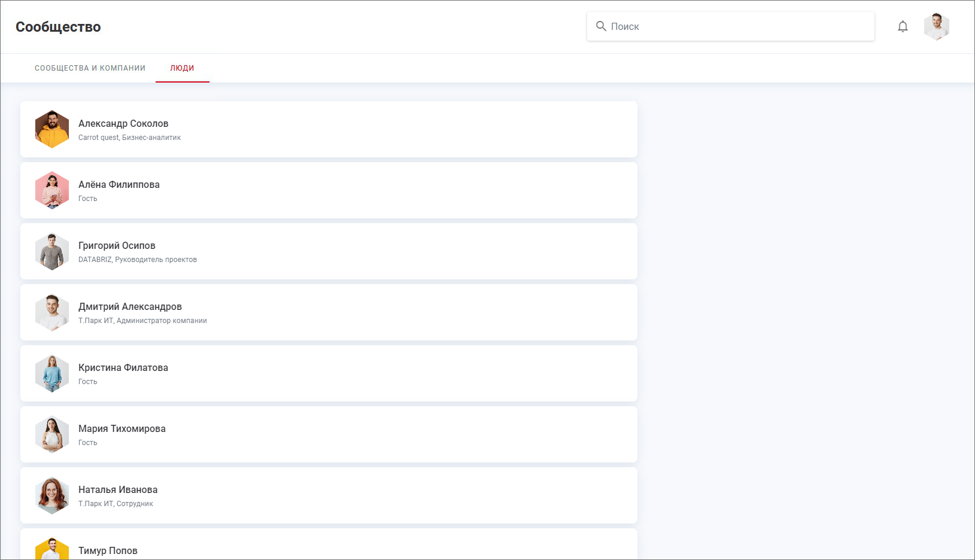
Task: Click Тимур Попов's yellow avatar
Action: 52,550
